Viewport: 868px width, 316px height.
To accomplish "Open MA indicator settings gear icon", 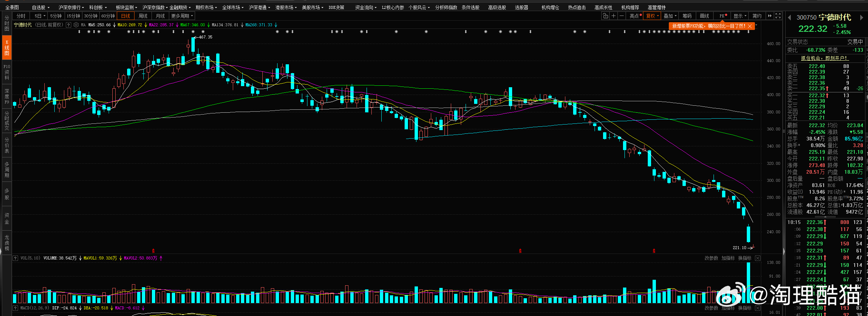I will [x=76, y=25].
